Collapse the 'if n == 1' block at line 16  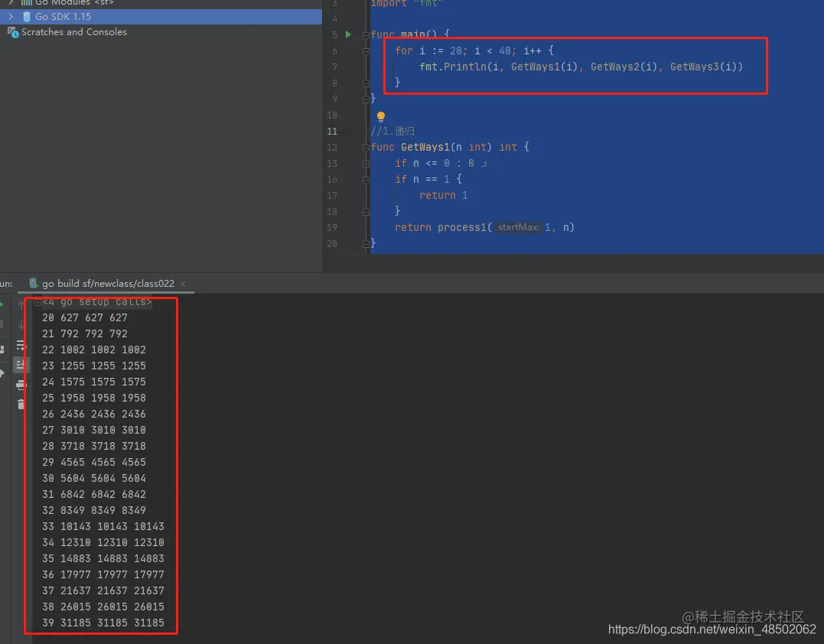pyautogui.click(x=366, y=180)
